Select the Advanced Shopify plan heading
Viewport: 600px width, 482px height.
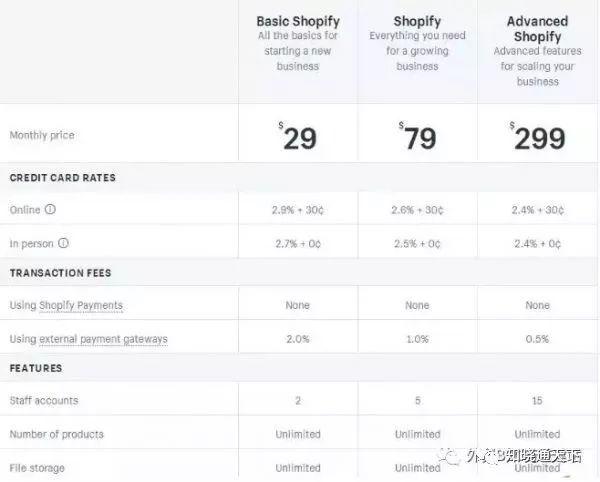[x=537, y=29]
